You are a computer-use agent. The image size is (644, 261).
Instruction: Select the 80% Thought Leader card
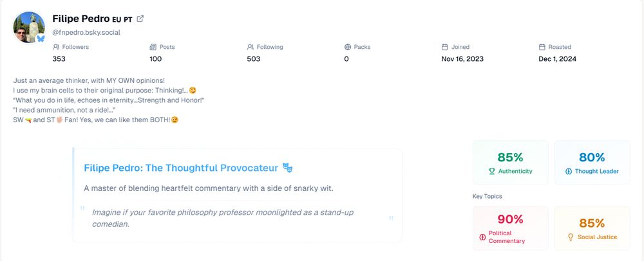[592, 163]
